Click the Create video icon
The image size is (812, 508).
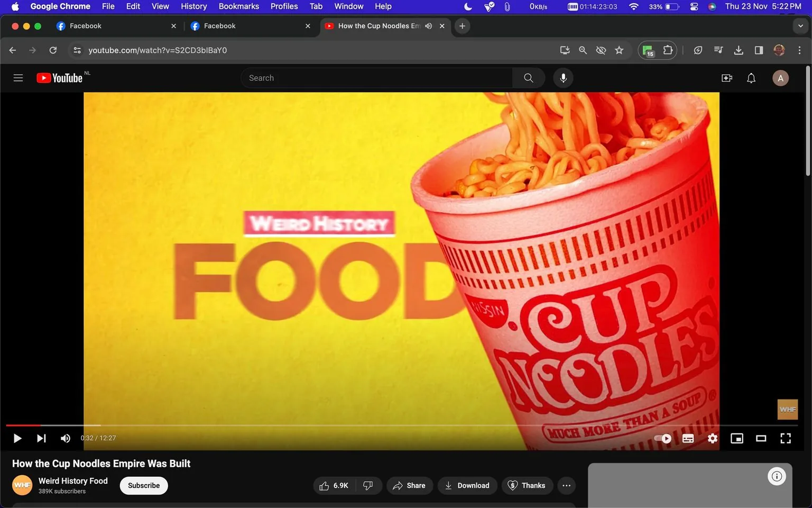point(726,78)
